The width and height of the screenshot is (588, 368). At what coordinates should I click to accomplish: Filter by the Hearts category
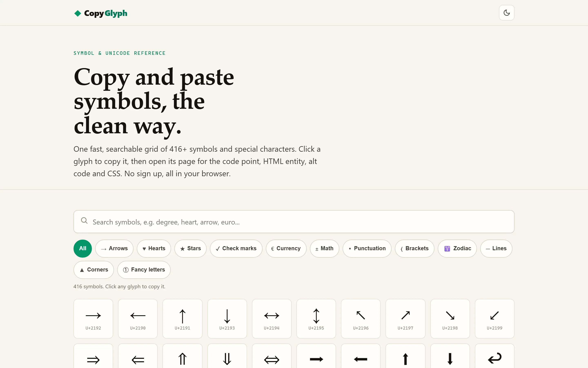click(x=154, y=248)
